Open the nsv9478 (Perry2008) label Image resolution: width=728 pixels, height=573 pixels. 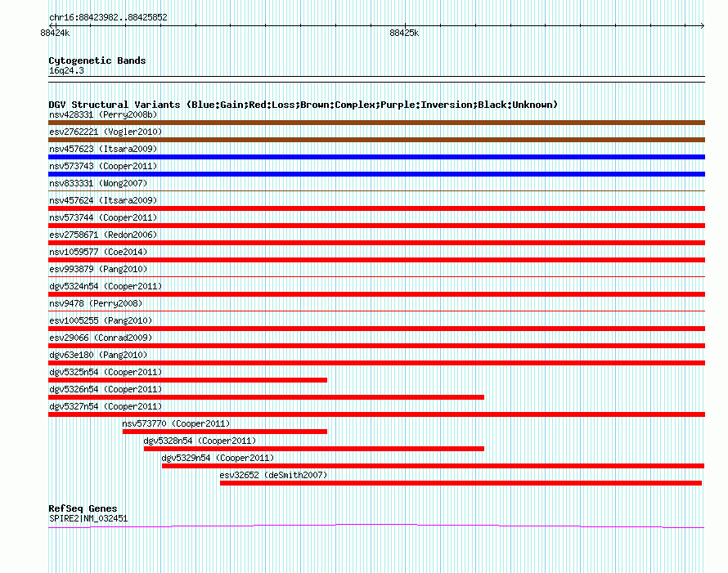point(96,303)
